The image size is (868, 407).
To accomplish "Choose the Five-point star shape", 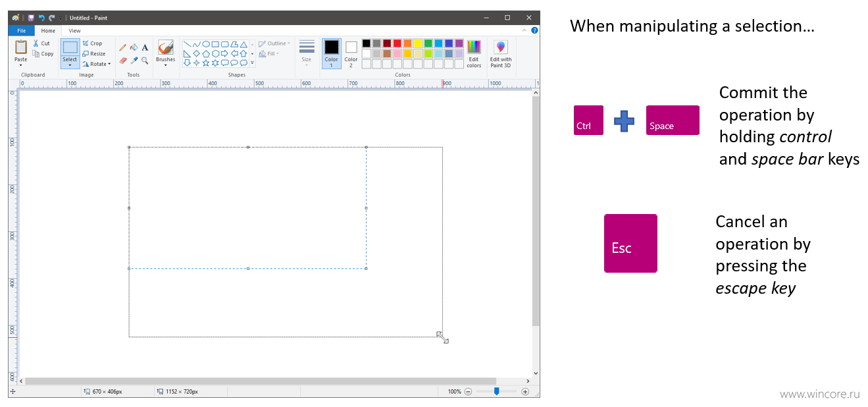I will (x=206, y=63).
